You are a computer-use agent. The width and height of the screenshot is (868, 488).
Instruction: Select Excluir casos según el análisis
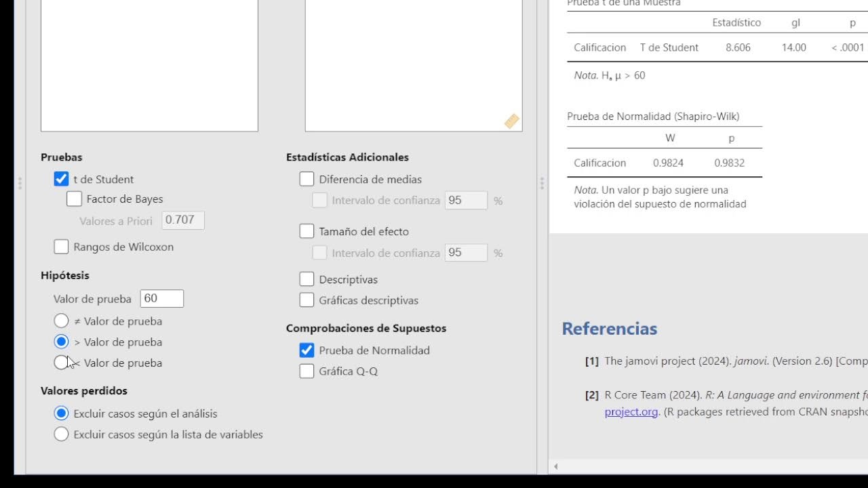(x=61, y=413)
